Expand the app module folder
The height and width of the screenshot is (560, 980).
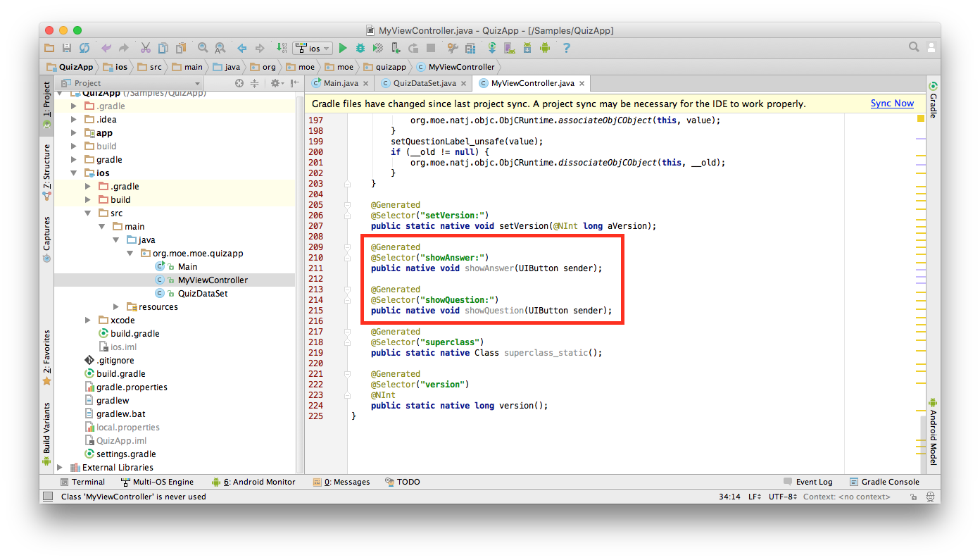(x=74, y=133)
